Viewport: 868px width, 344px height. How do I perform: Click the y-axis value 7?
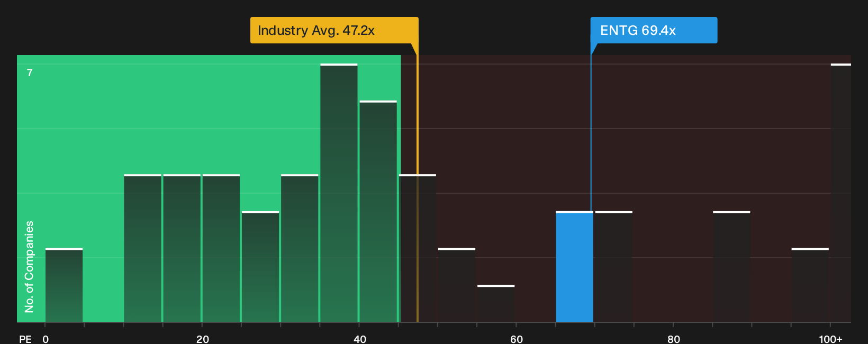tap(30, 73)
